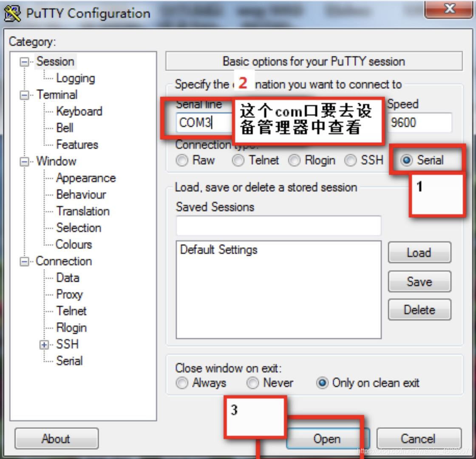Open the Features category
The image size is (476, 459).
pos(77,145)
